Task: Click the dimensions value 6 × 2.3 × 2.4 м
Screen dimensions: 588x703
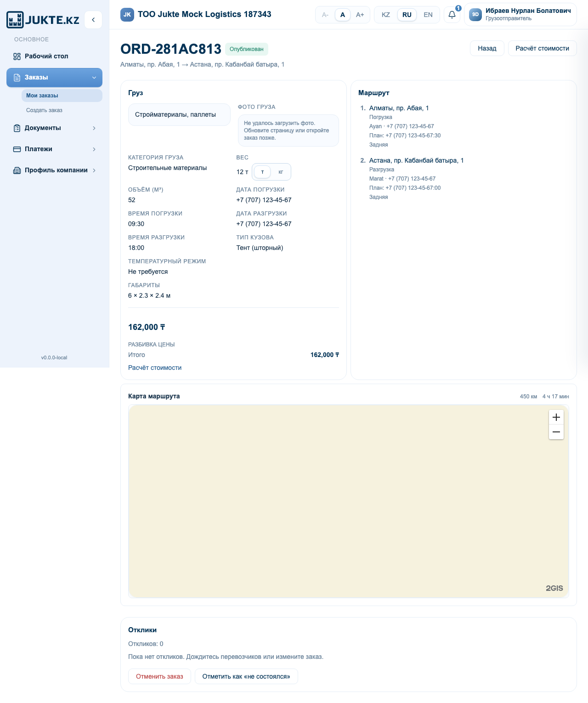Action: tap(149, 295)
